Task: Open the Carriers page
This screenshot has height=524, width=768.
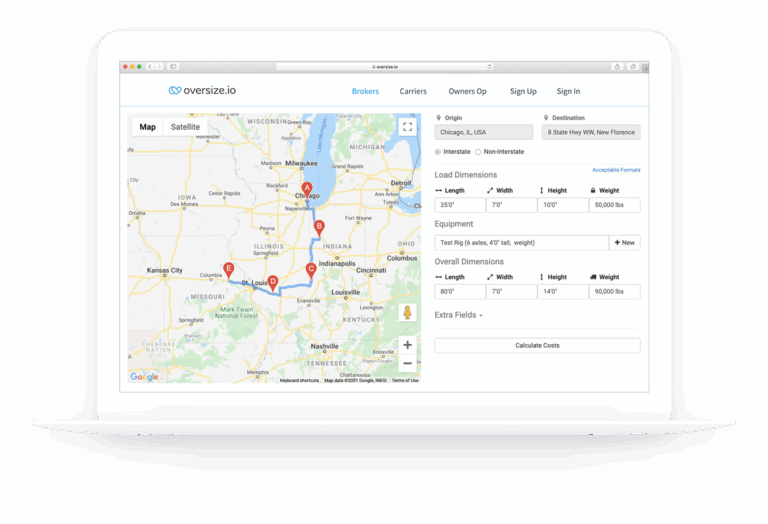Action: [413, 91]
